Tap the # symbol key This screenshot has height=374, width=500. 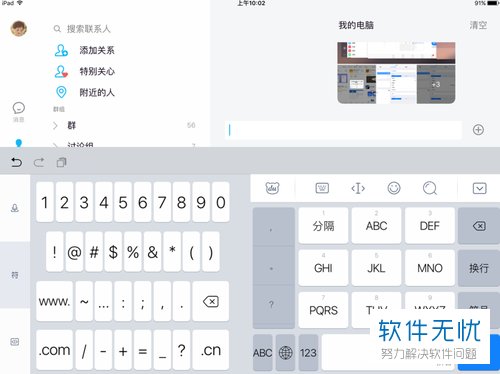(x=94, y=252)
